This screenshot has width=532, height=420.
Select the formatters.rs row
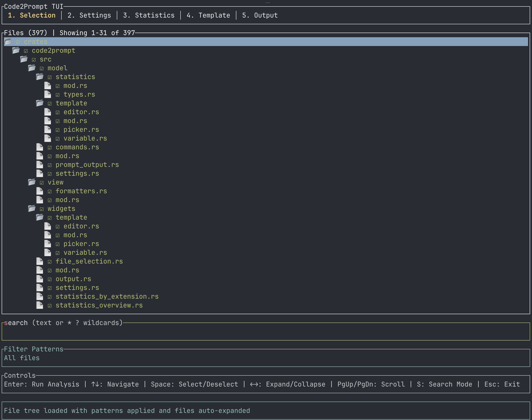point(266,191)
